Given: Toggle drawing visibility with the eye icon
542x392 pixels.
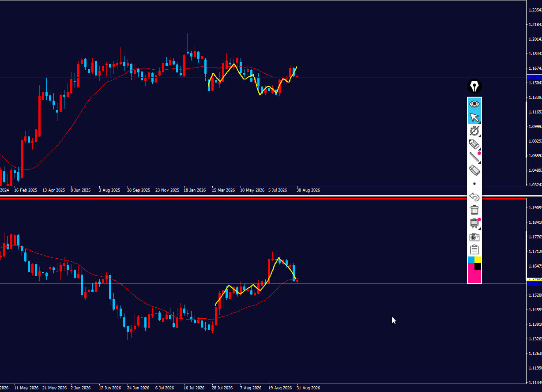Looking at the screenshot, I should coord(474,104).
